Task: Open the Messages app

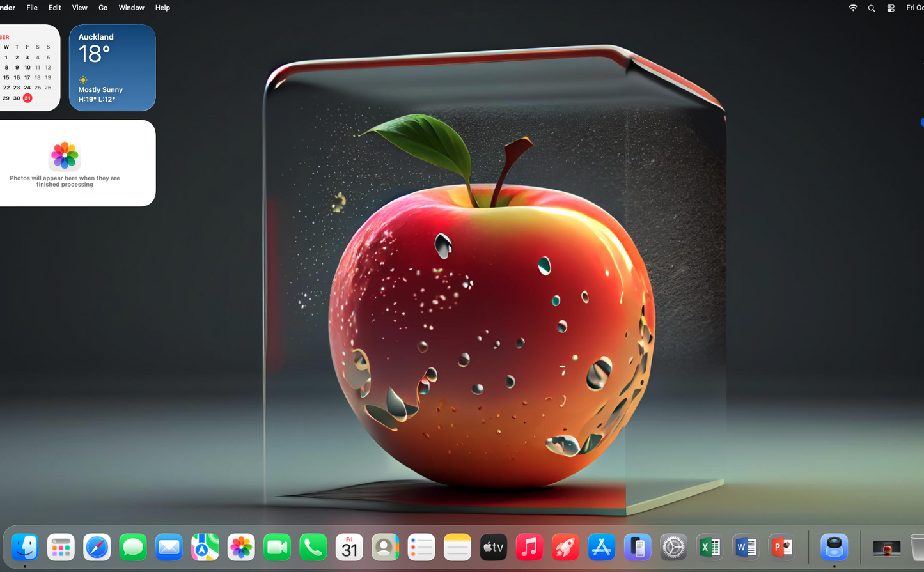Action: (x=132, y=547)
